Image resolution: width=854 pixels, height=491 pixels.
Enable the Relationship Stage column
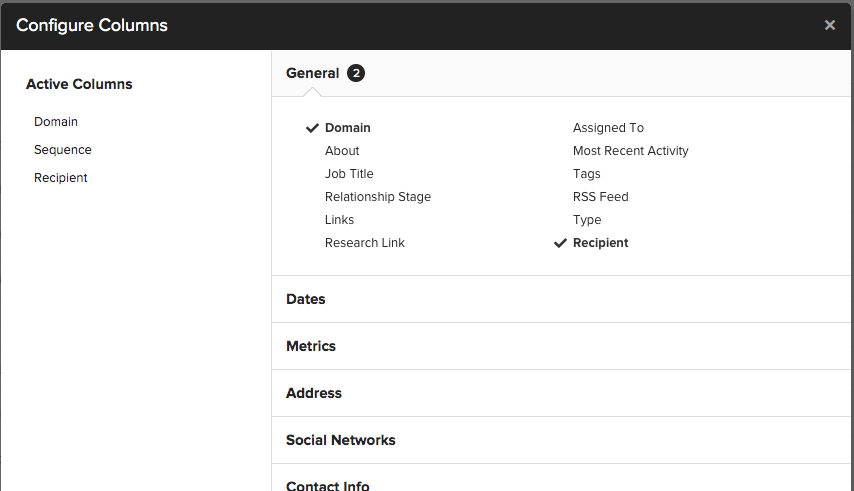click(377, 197)
